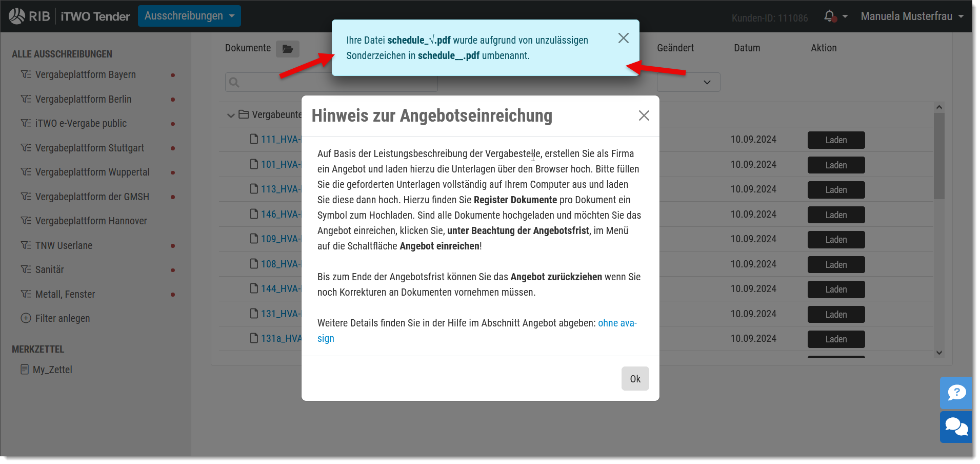Open the notifications bell icon

[830, 16]
